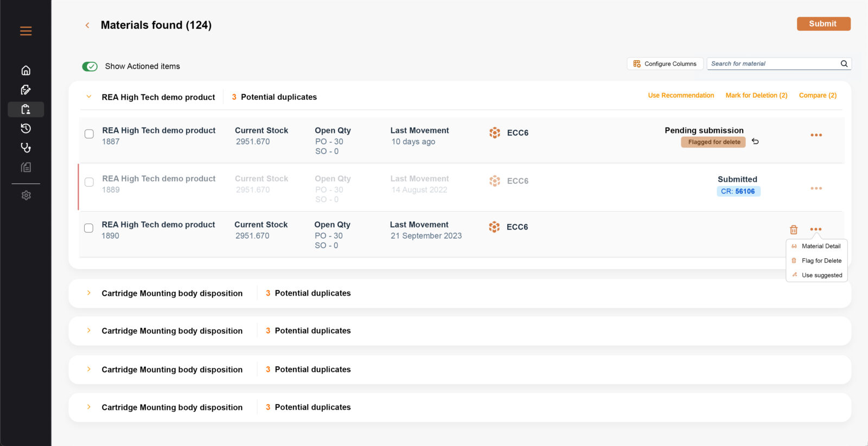
Task: Click the back arrow beside Materials found
Action: click(x=87, y=26)
